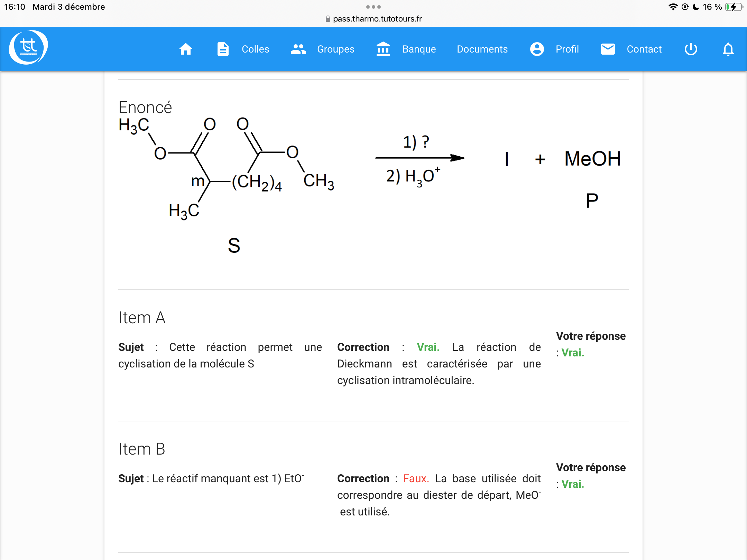Select the Profil menu label
Image resolution: width=747 pixels, height=560 pixels.
[x=567, y=49]
